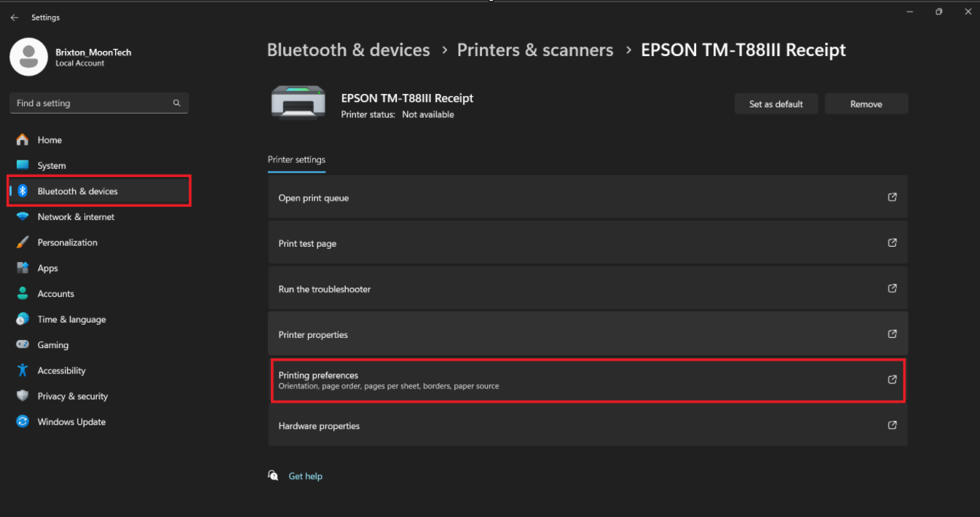Select the Bluetooth & devices sidebar icon

click(21, 191)
